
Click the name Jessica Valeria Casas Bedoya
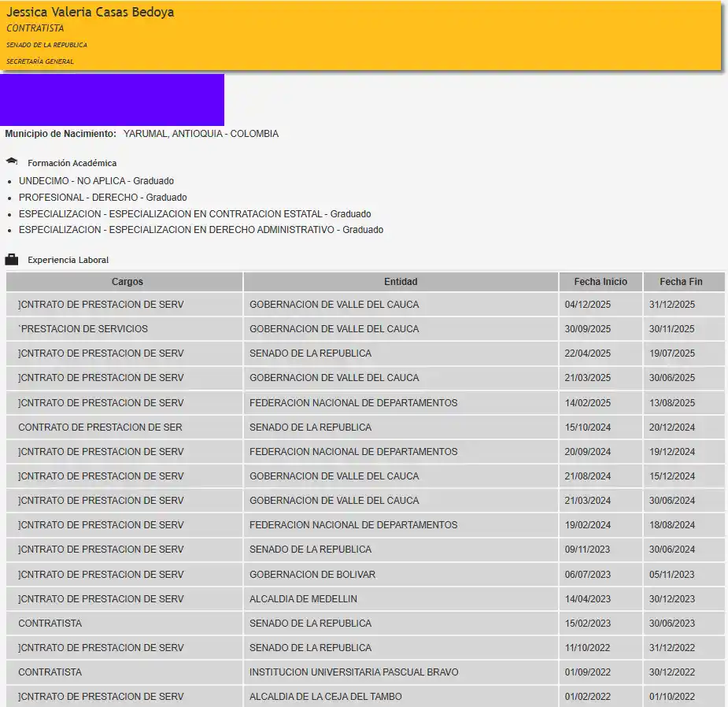(91, 13)
